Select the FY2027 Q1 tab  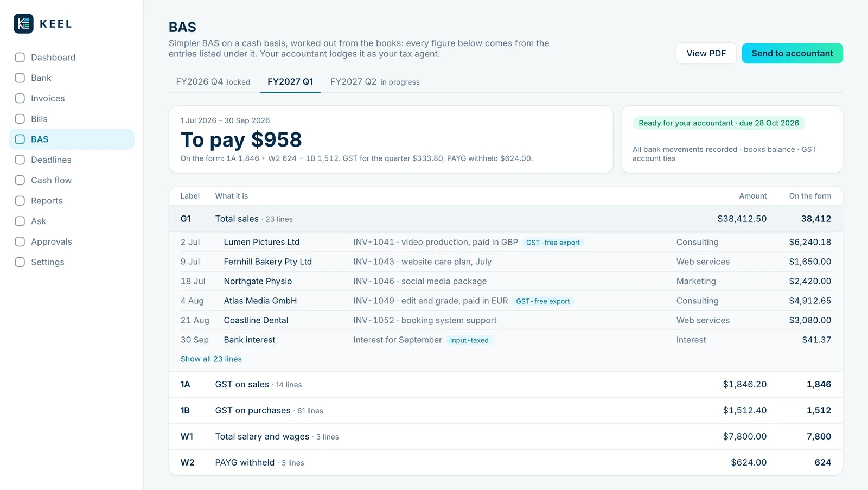290,82
